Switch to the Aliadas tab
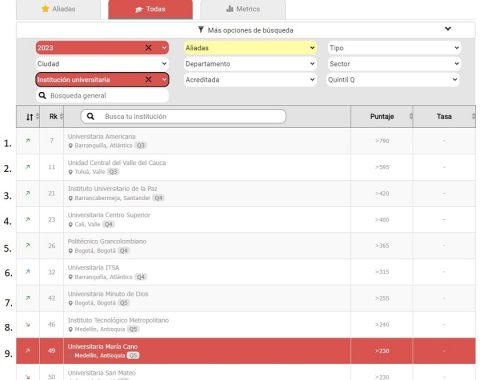This screenshot has width=480, height=380. [59, 9]
